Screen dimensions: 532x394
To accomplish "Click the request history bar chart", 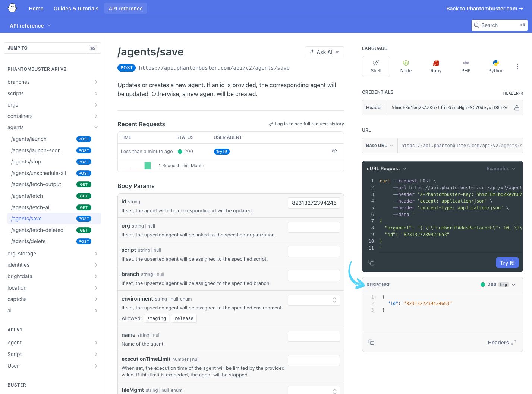I will 136,166.
